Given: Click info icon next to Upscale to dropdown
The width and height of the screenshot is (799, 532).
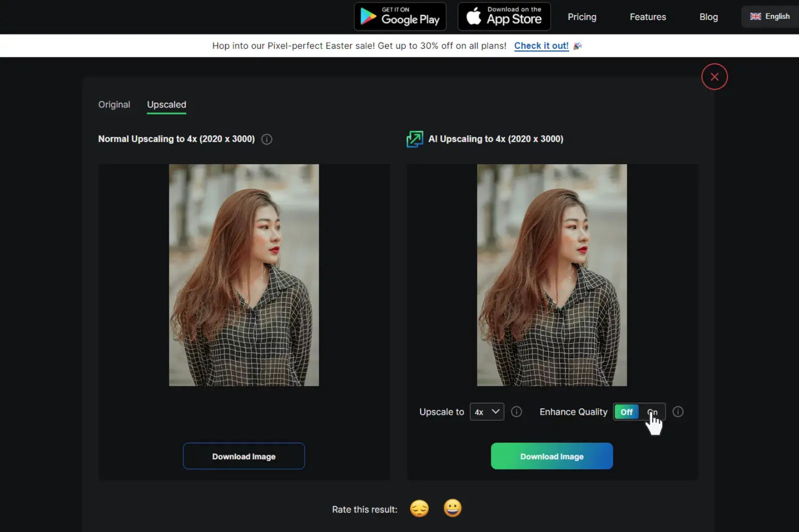Looking at the screenshot, I should (516, 412).
